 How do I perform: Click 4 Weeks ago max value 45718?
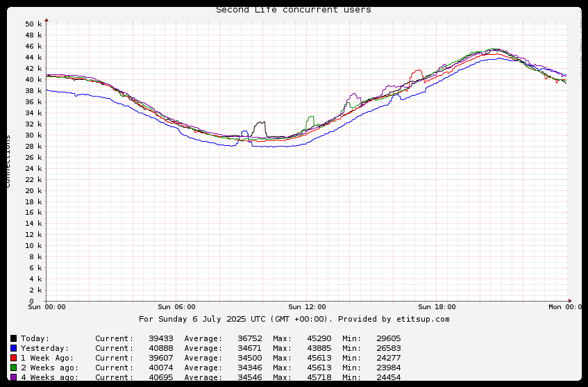click(x=319, y=377)
